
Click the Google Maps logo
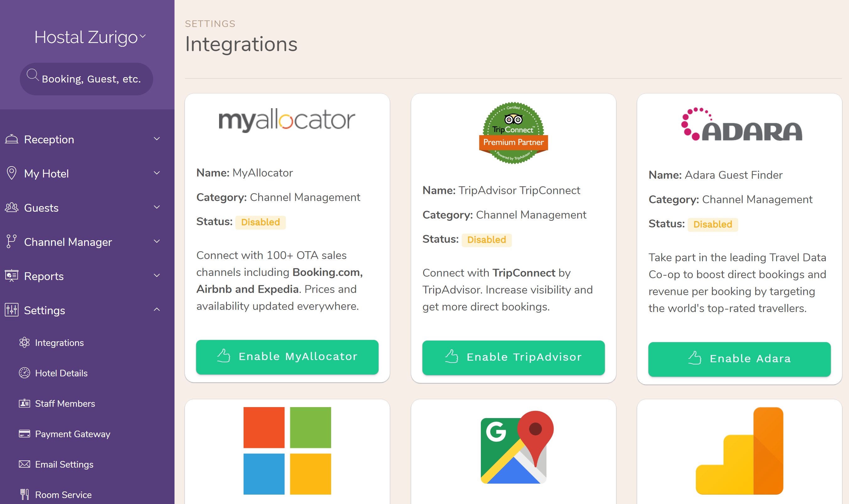pos(517,447)
